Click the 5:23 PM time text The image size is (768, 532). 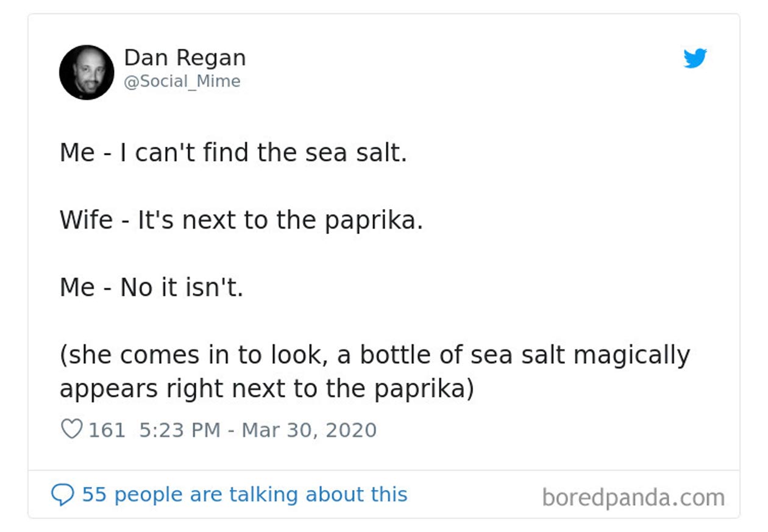pyautogui.click(x=179, y=430)
